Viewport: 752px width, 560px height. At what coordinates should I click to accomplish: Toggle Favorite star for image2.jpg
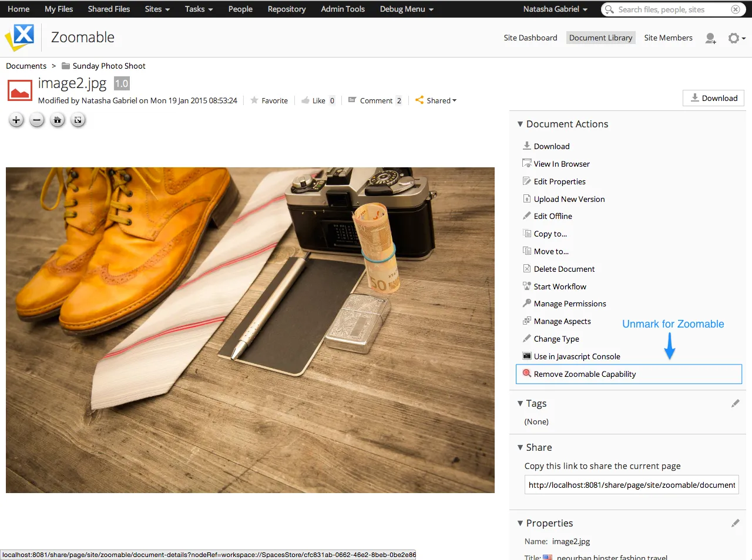click(269, 100)
